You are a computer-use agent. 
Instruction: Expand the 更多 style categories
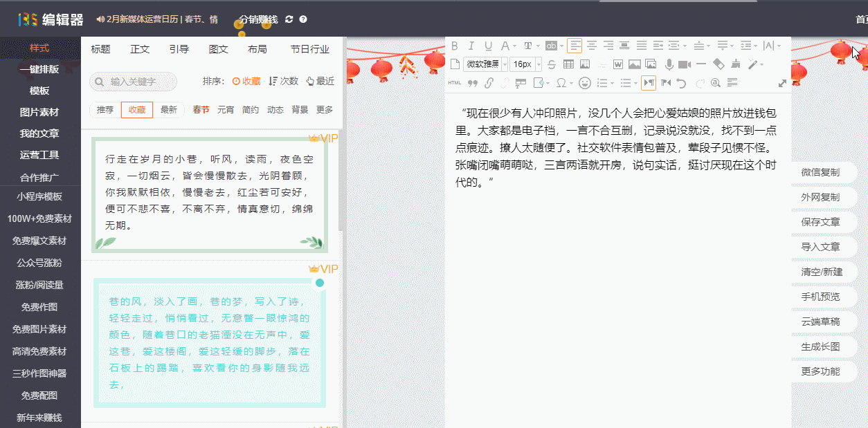[x=325, y=109]
